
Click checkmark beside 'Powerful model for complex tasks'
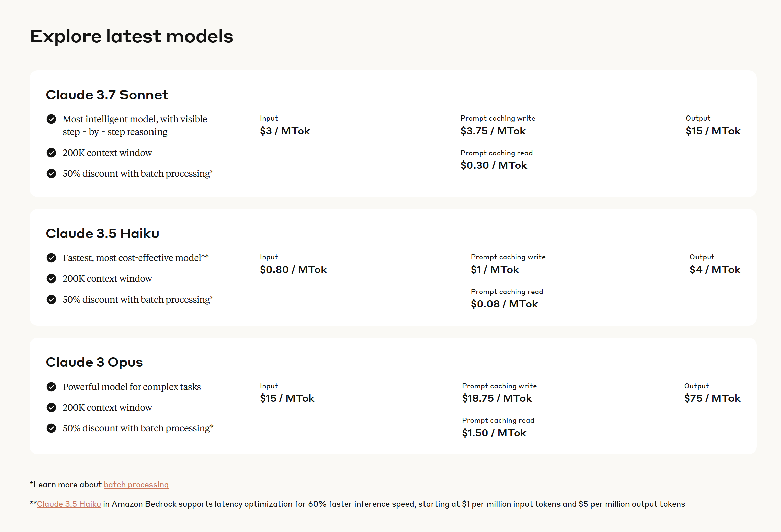pyautogui.click(x=51, y=387)
